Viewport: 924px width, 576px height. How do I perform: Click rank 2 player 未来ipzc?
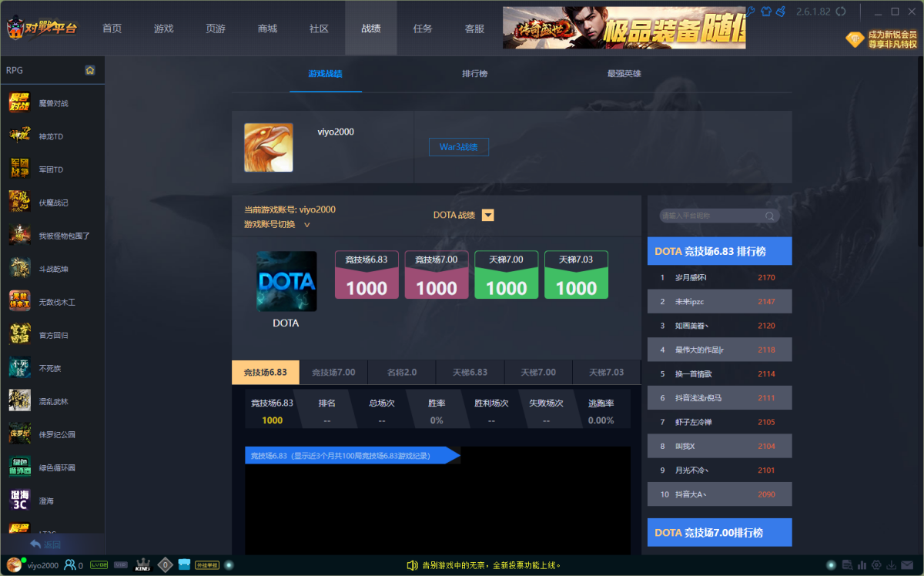pyautogui.click(x=720, y=301)
